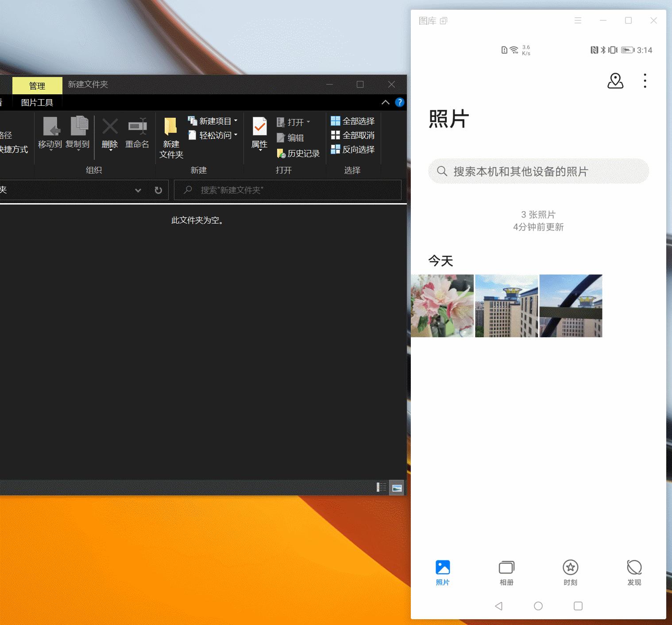The width and height of the screenshot is (672, 625).
Task: Invert the selection using 反向选择
Action: (353, 150)
